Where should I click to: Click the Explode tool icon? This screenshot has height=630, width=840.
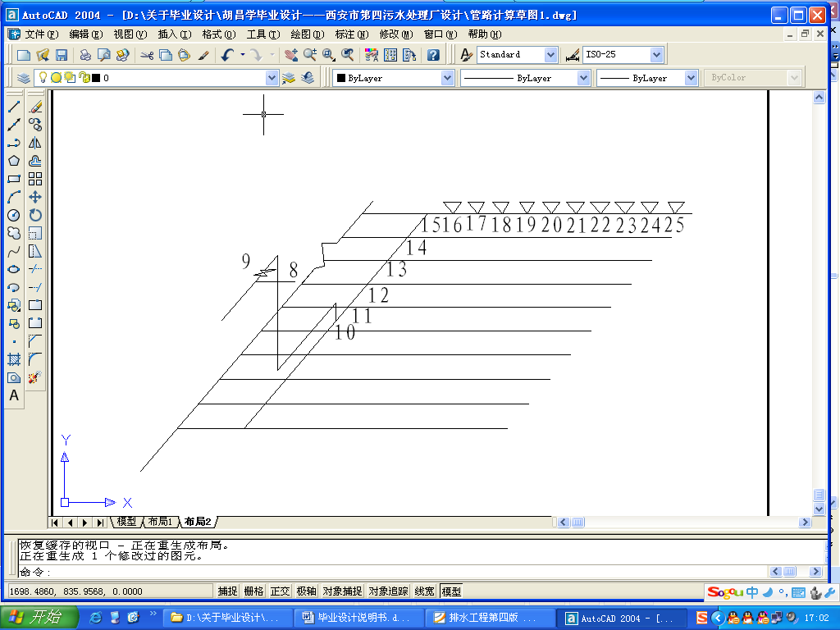pyautogui.click(x=35, y=377)
